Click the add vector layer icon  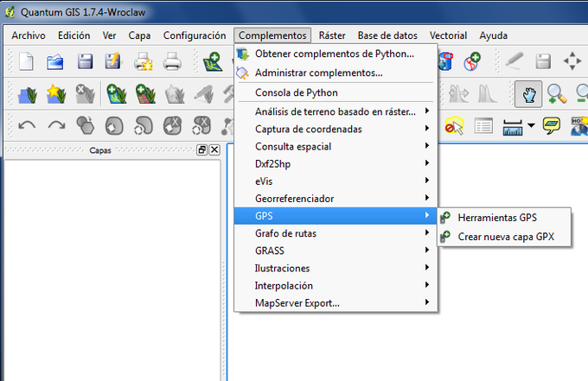(212, 61)
